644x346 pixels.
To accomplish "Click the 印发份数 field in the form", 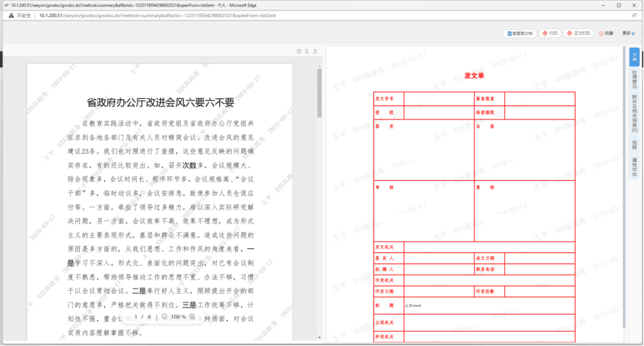I will (x=540, y=291).
